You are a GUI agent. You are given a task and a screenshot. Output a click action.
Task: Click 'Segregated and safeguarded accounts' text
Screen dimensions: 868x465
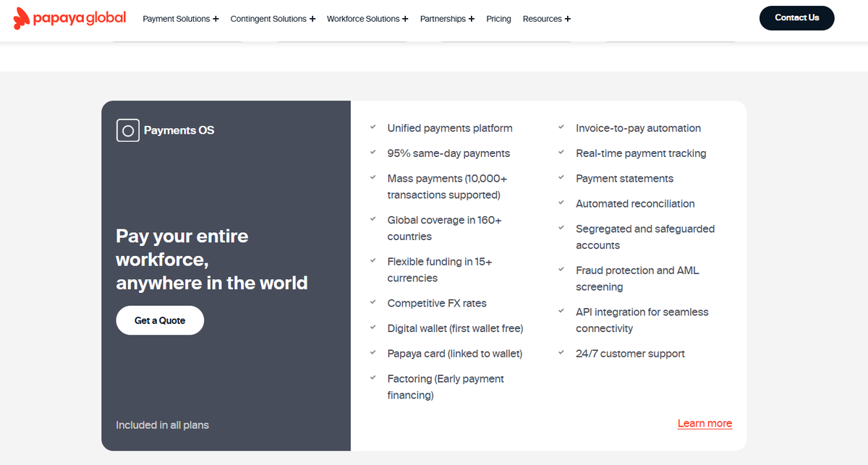645,237
